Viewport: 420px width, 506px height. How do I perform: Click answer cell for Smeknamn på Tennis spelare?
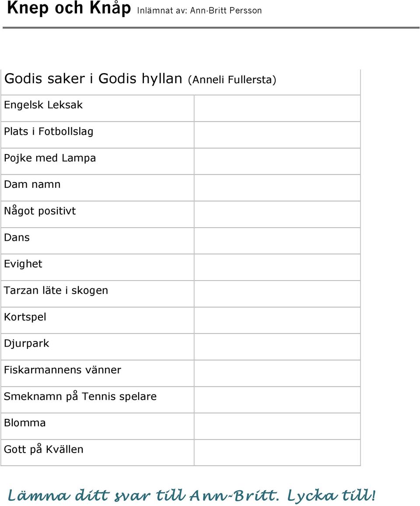277,400
